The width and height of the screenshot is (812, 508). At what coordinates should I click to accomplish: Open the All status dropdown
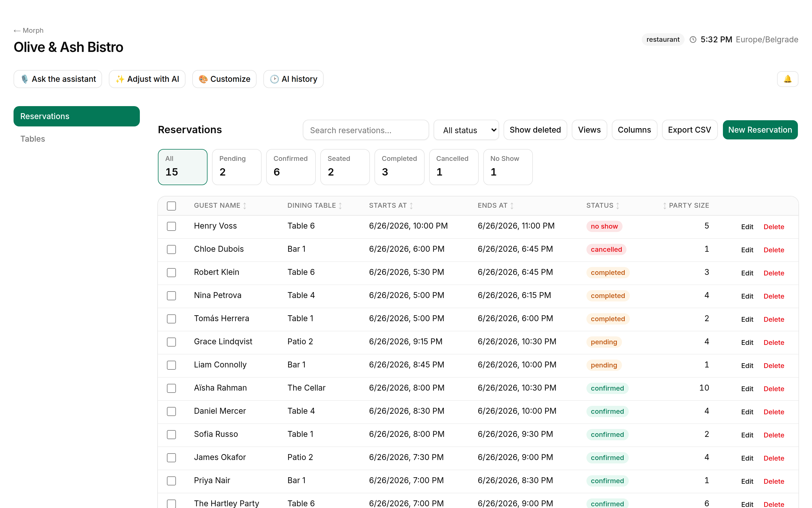pos(466,130)
